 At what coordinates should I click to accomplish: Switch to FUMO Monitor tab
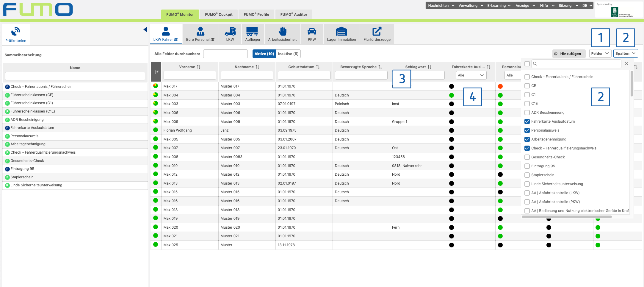180,15
